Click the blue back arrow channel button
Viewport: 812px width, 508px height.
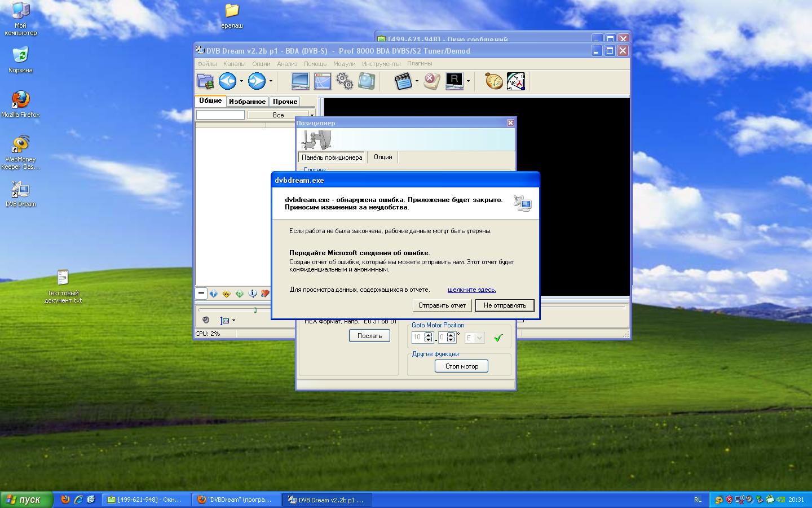tap(228, 81)
